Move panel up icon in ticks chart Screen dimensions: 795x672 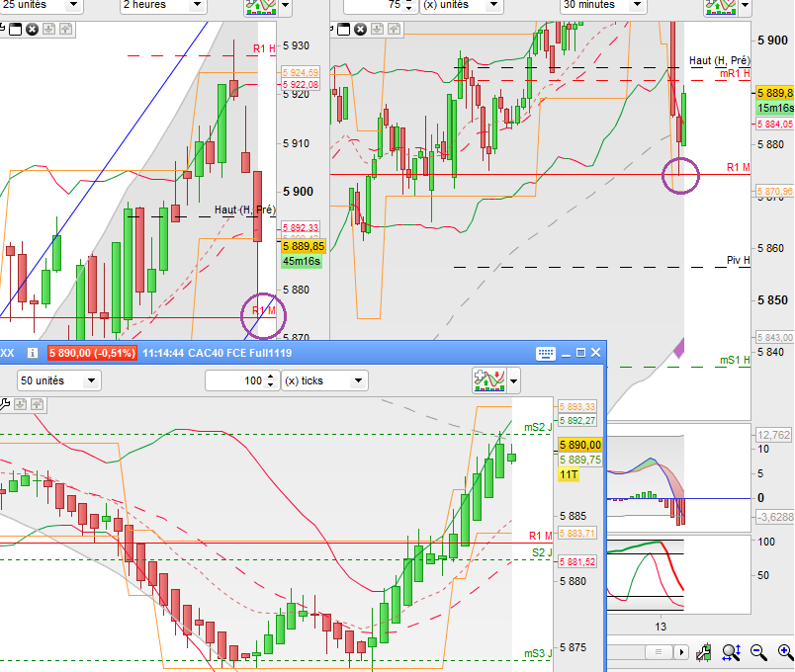[37, 404]
